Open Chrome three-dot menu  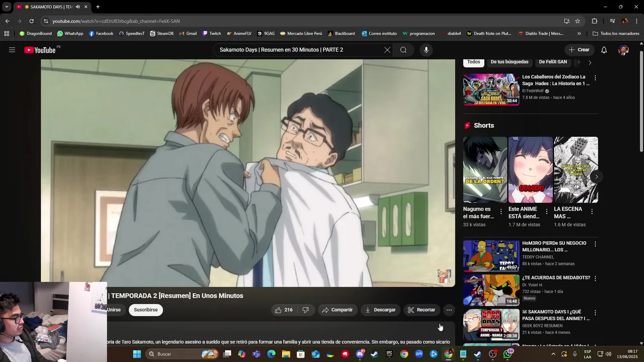click(x=637, y=21)
